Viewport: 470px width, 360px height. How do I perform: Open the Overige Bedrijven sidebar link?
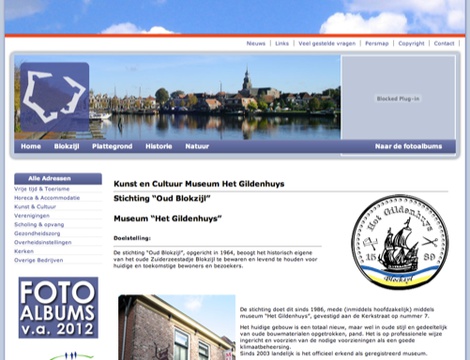point(38,260)
